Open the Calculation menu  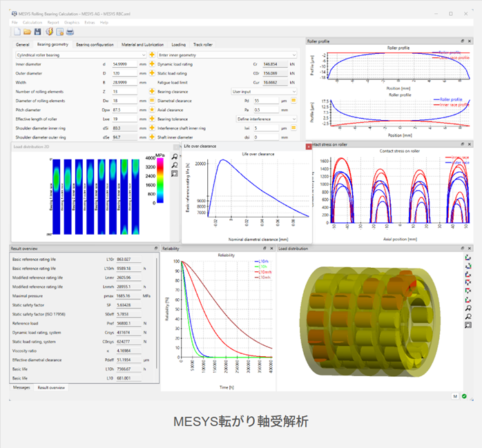(32, 22)
